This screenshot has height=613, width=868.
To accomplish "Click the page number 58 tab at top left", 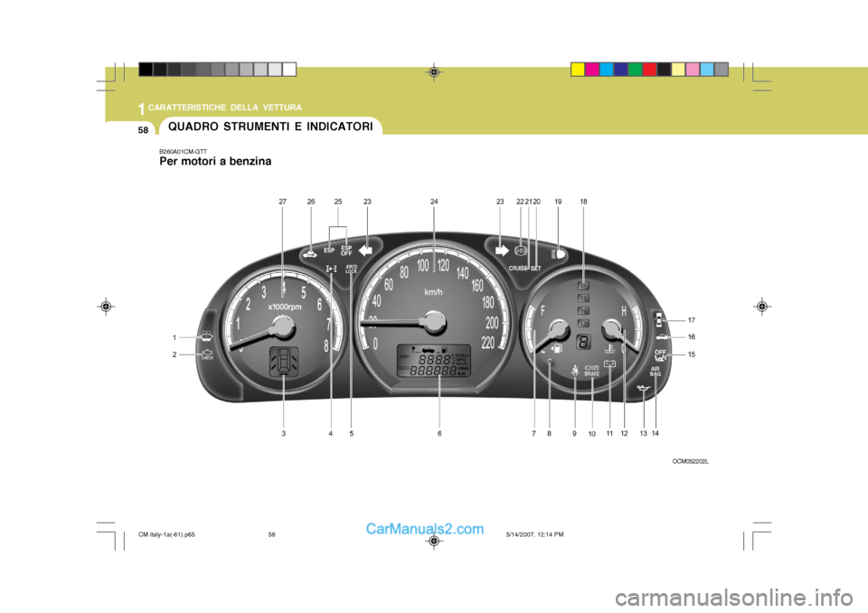I will (x=144, y=130).
